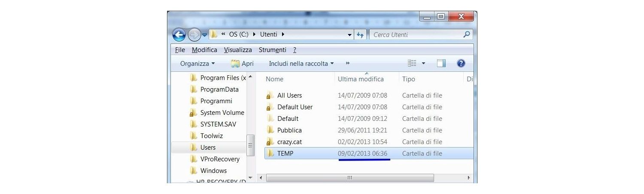Select the TEMP folder icon
This screenshot has width=644, height=194.
click(x=270, y=154)
